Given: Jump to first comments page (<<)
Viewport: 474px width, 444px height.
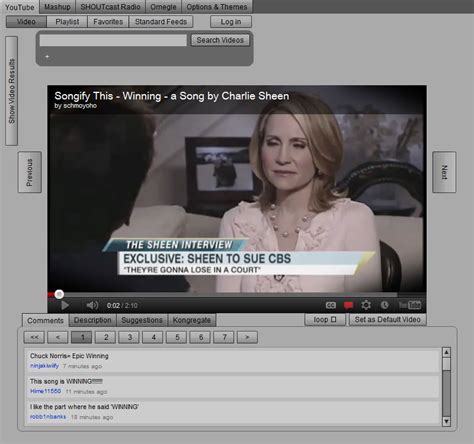Looking at the screenshot, I should coord(34,337).
